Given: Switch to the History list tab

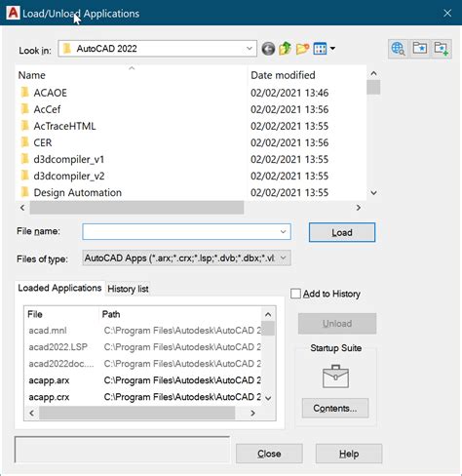Looking at the screenshot, I should pos(128,289).
